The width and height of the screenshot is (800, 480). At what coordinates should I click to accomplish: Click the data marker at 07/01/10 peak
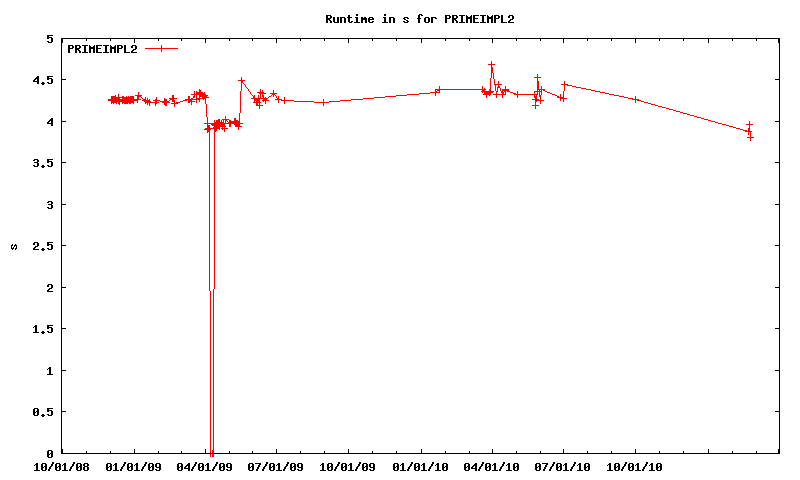point(564,85)
